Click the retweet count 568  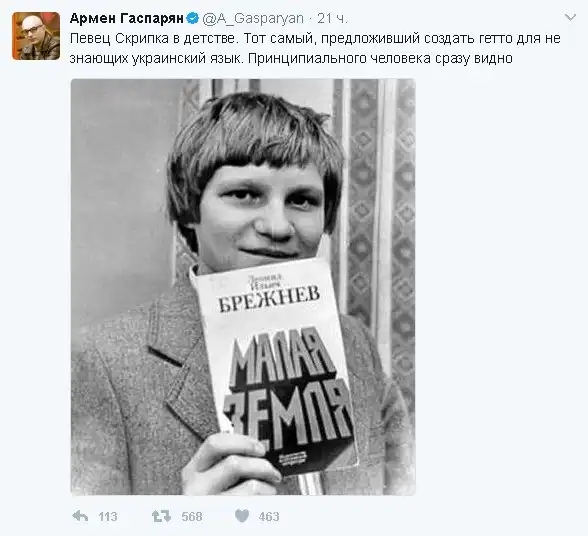tap(192, 517)
